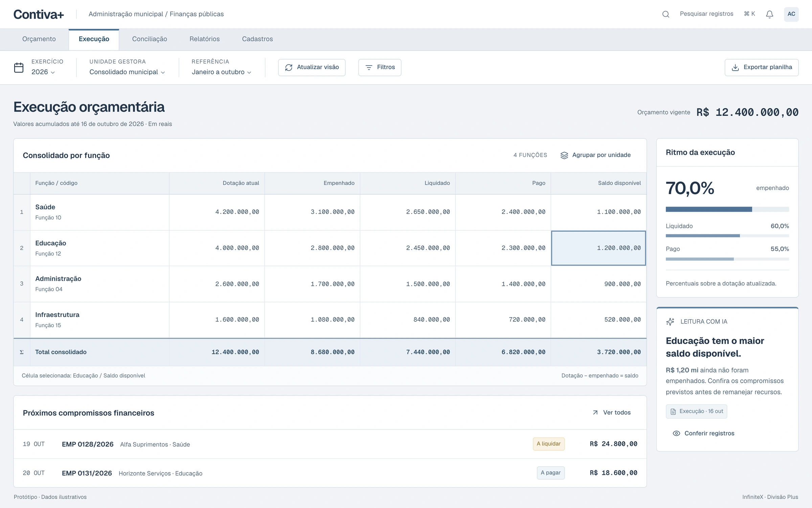Click the A pagar status badge

pos(550,473)
